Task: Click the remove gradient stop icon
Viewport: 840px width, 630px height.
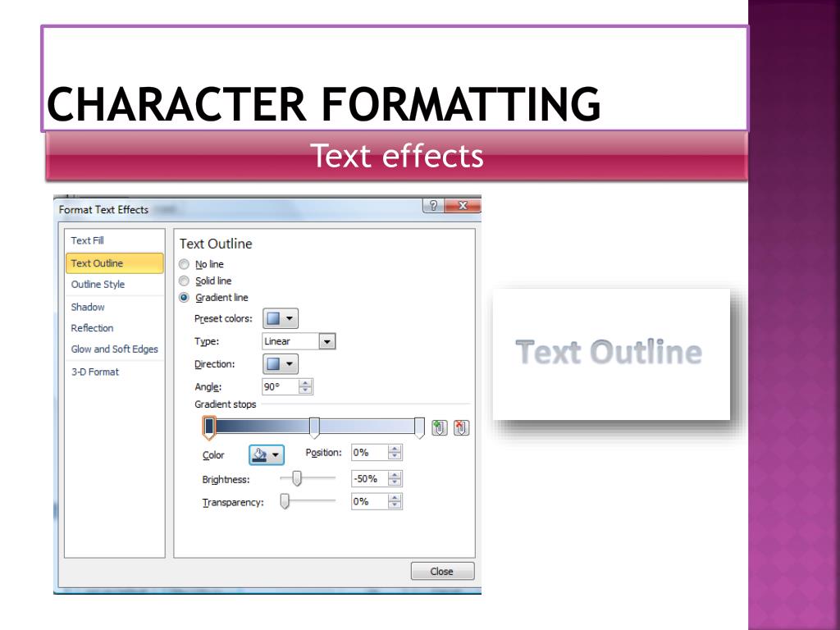Action: pyautogui.click(x=461, y=427)
